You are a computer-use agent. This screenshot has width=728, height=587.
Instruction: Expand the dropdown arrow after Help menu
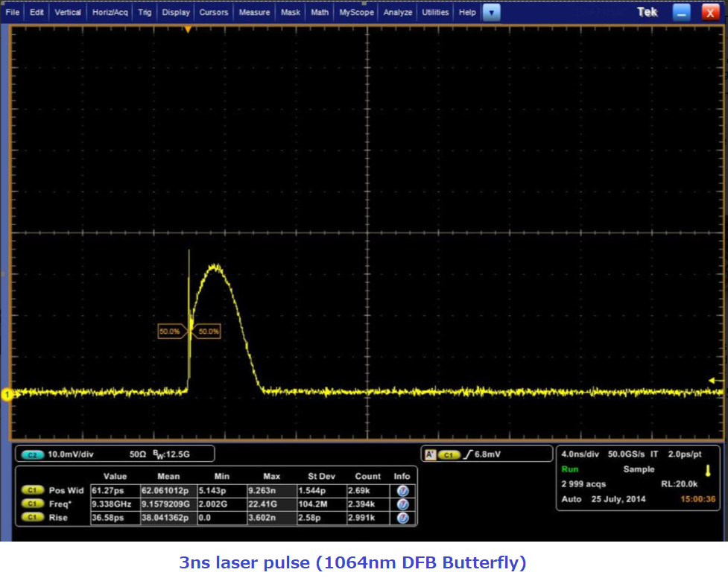(491, 13)
